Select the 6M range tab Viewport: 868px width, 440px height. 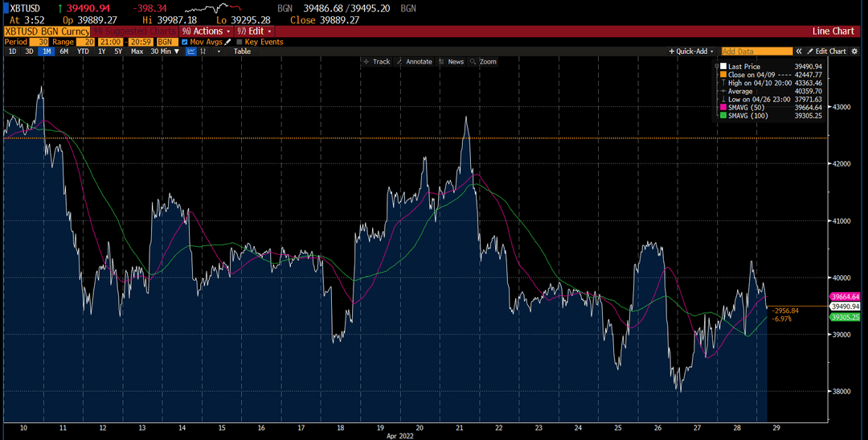click(64, 51)
